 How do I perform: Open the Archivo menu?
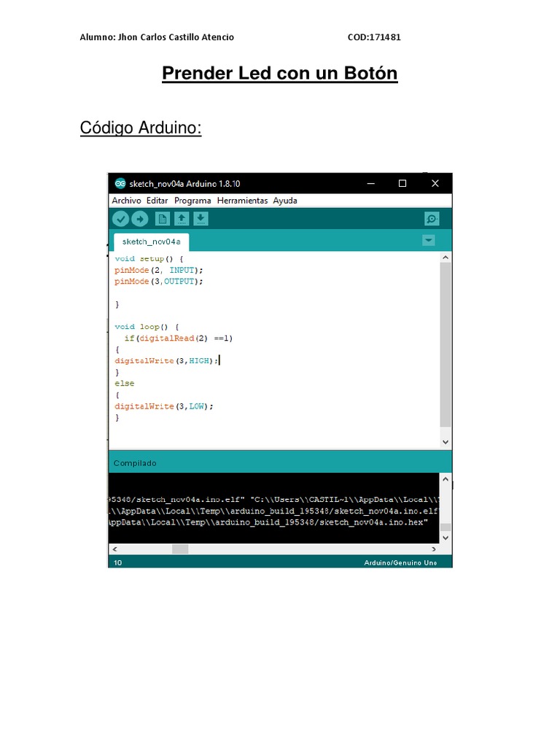(x=126, y=201)
